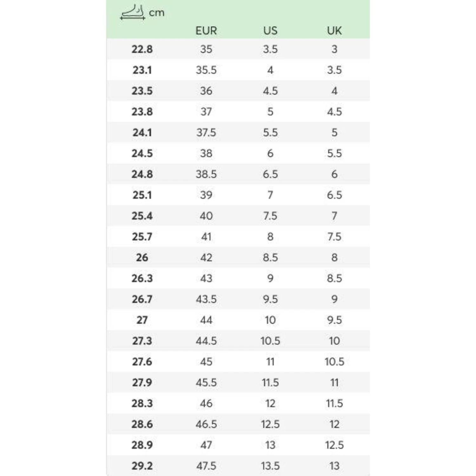Select the EUR column header
Viewport: 476px width, 476px height.
tap(206, 31)
